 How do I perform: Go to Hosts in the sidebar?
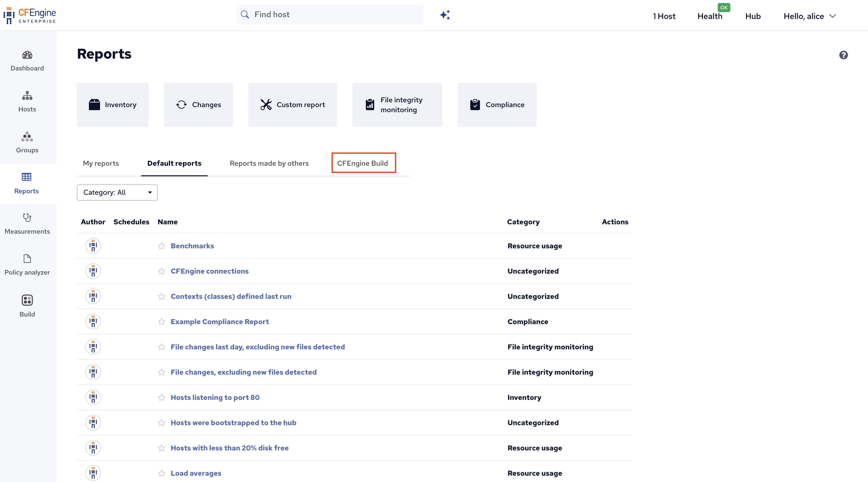click(27, 102)
